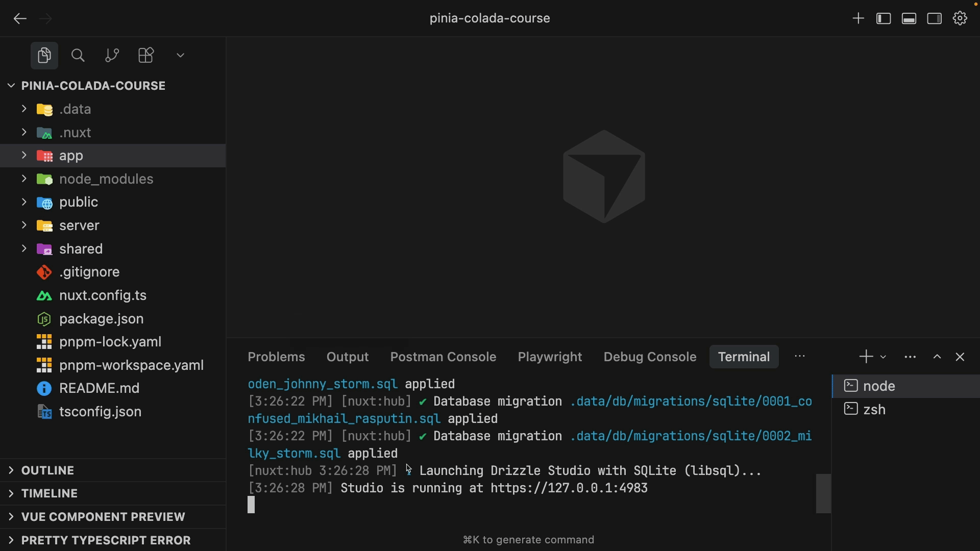Open the new terminal profile dropdown

[x=883, y=357]
